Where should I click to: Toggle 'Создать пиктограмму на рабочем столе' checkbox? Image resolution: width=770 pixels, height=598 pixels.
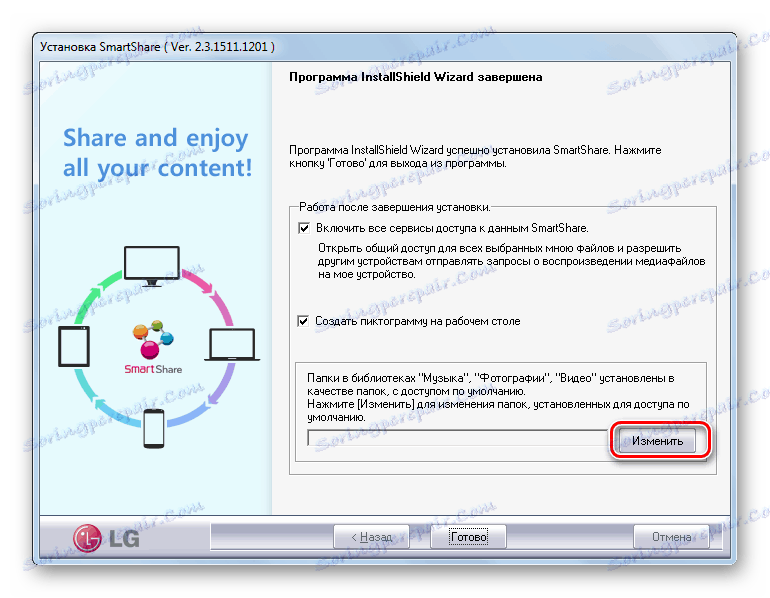tap(303, 321)
